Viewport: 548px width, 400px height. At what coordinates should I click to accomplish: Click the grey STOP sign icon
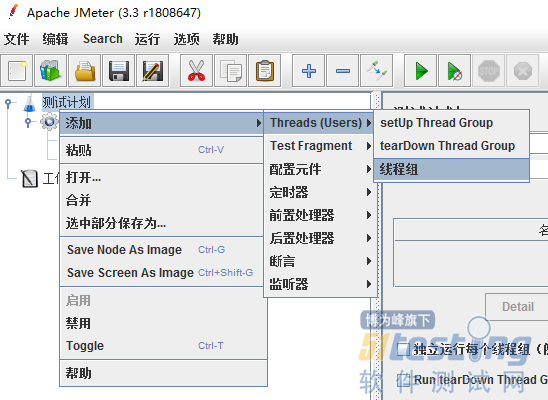click(x=489, y=71)
